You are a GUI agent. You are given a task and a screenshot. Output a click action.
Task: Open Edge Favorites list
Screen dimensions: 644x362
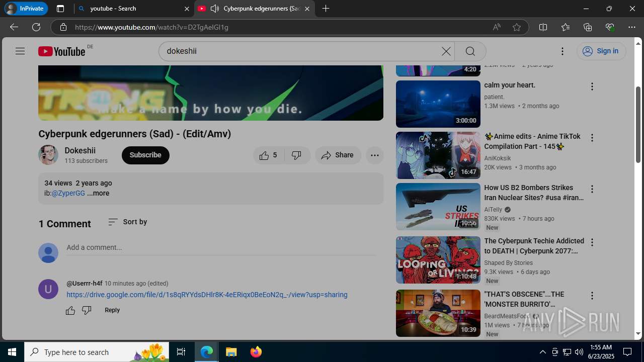pos(566,27)
